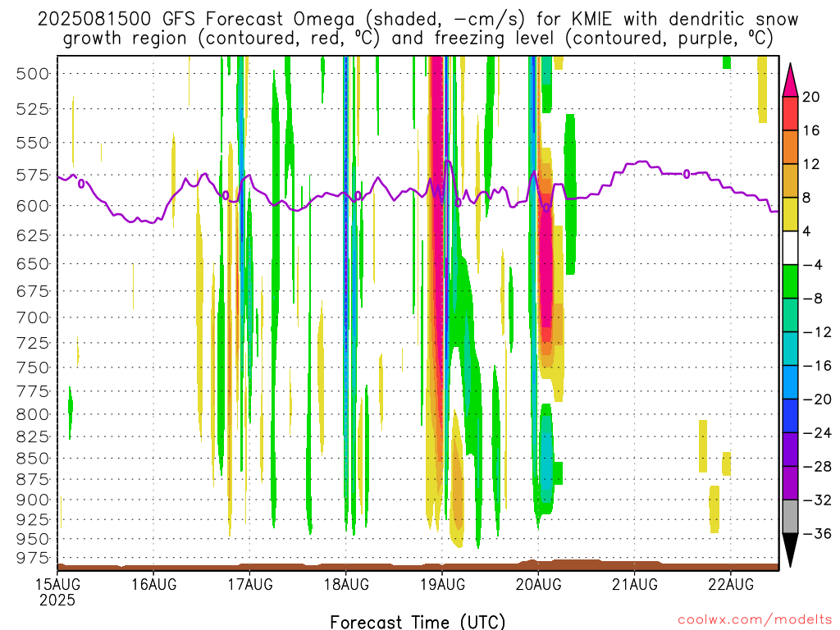
Task: Click the 800 pressure level label
Action: pos(33,414)
